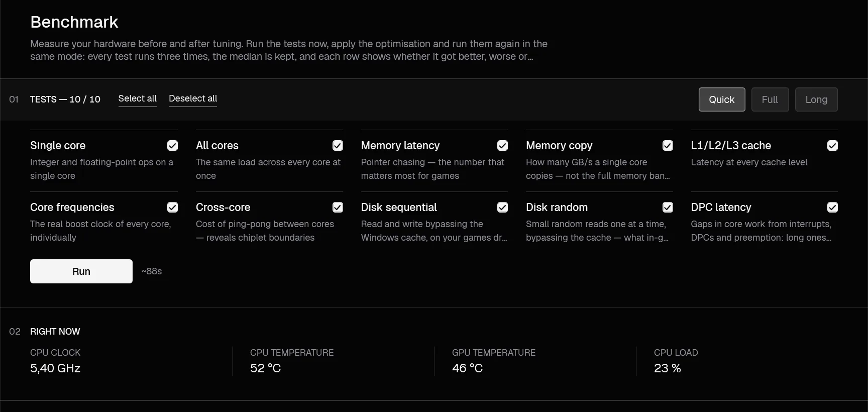Switch to Long benchmark mode

(816, 99)
